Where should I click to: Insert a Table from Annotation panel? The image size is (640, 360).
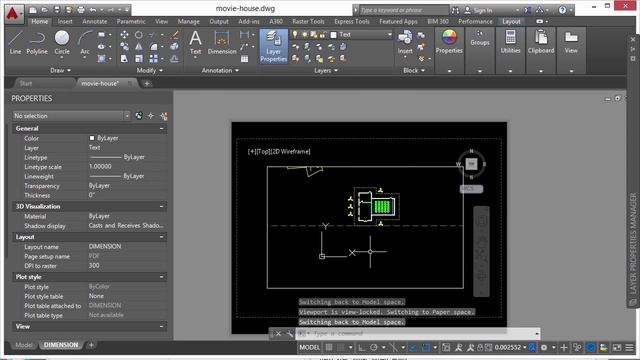(x=244, y=59)
